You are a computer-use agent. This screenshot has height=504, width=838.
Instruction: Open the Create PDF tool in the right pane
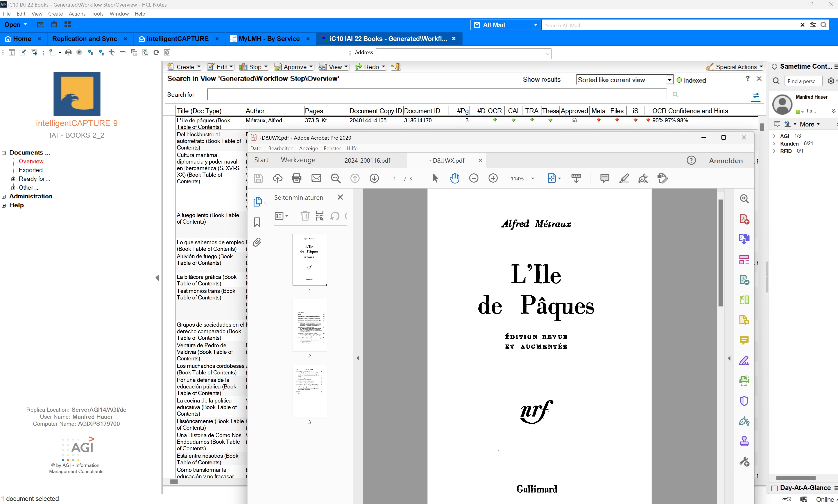[x=744, y=219]
